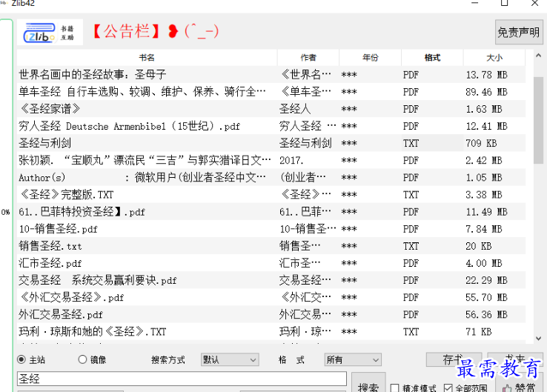Screen dimensions: 547x392
Task: Select row 玛利·琼斯和她的《圣经》.TXT
Action: tap(271, 331)
